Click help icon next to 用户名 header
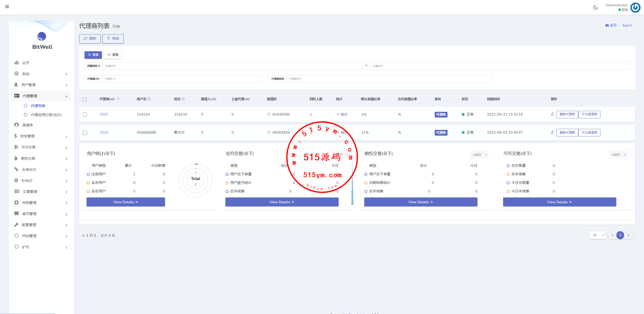 (x=149, y=99)
